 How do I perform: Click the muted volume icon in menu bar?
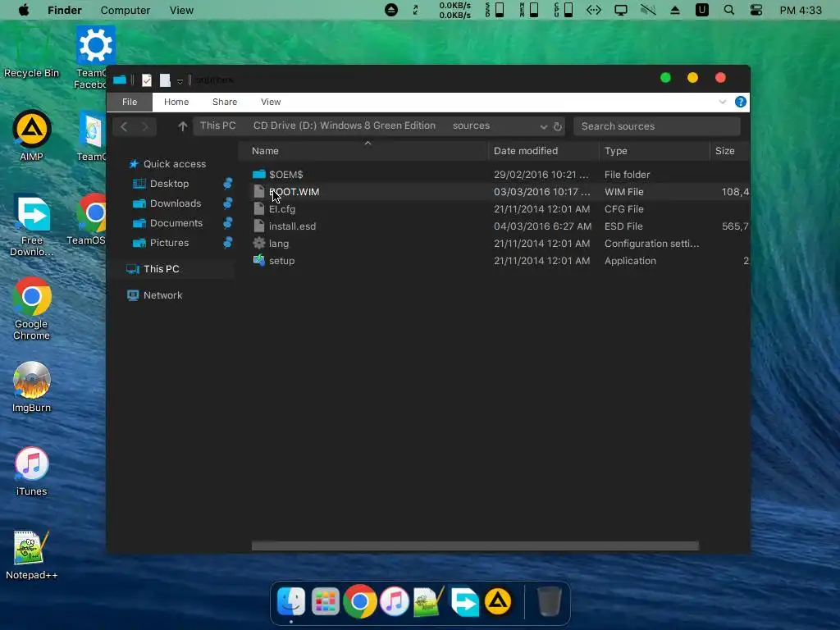[648, 10]
